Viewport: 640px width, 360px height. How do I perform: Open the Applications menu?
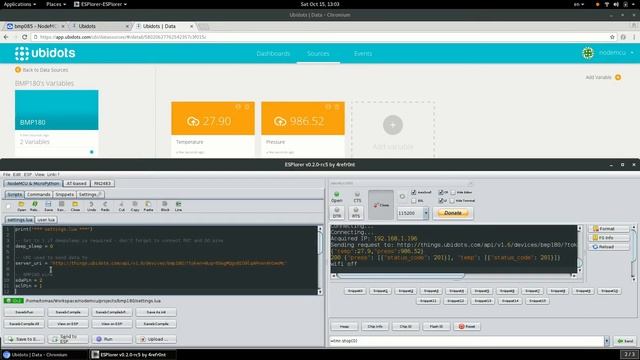coord(19,4)
